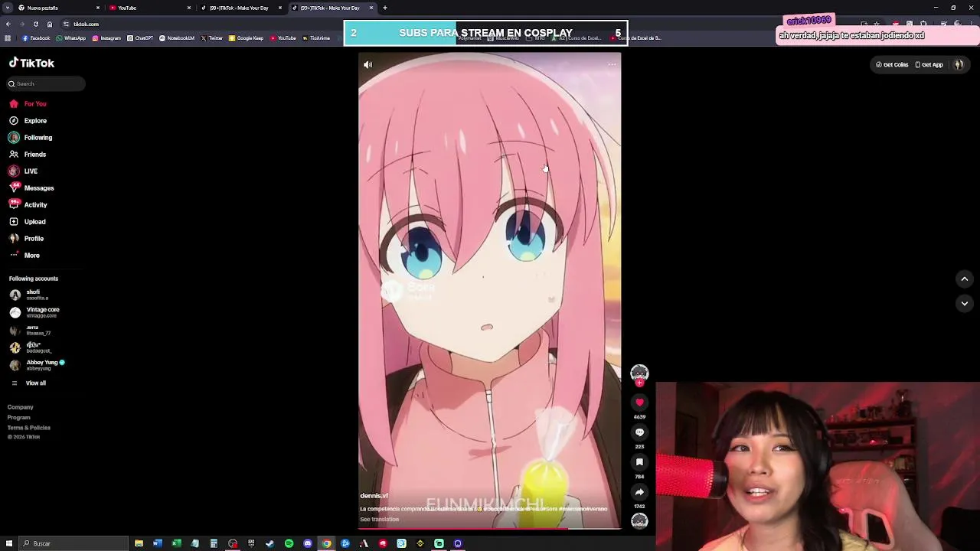Click See translation under the caption
980x551 pixels.
pos(380,520)
